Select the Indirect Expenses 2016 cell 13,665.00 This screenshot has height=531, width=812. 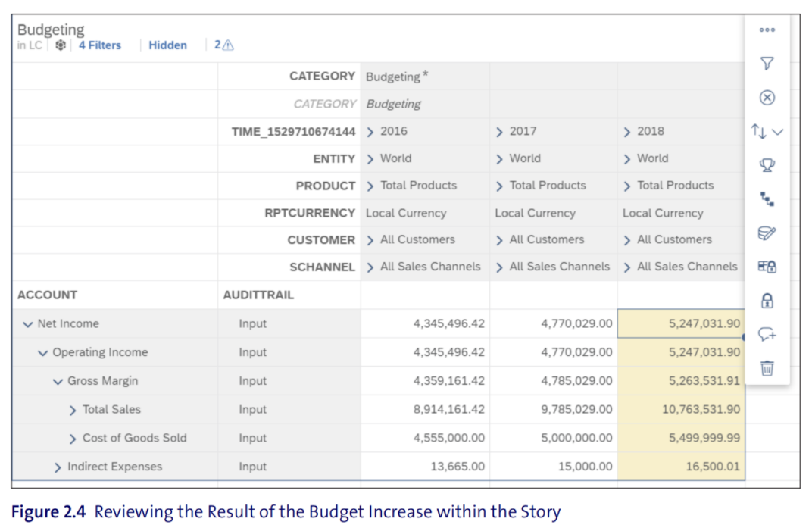[425, 467]
